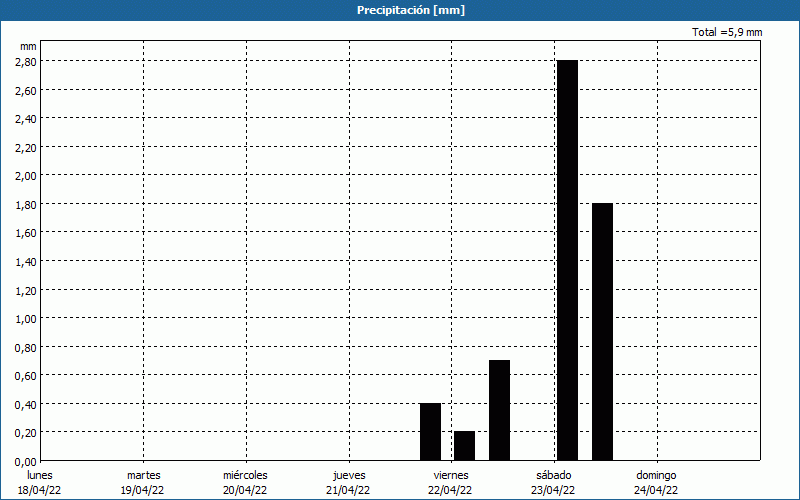This screenshot has width=800, height=500.
Task: Click the date '20/04/22'
Action: pyautogui.click(x=245, y=490)
